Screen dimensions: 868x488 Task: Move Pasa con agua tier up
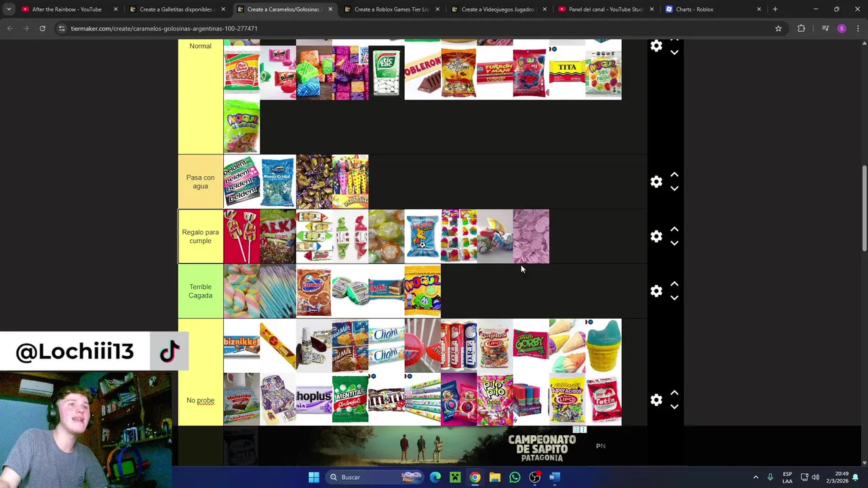pos(674,175)
